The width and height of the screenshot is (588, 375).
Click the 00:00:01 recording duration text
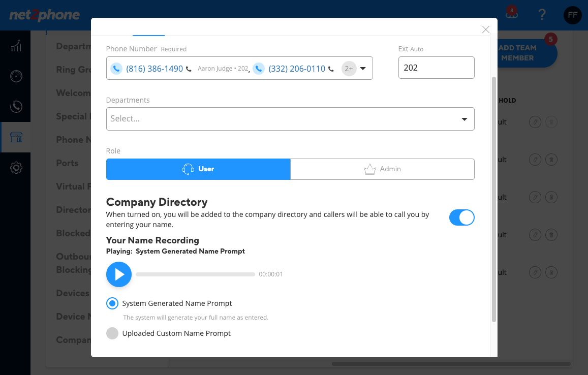(271, 274)
